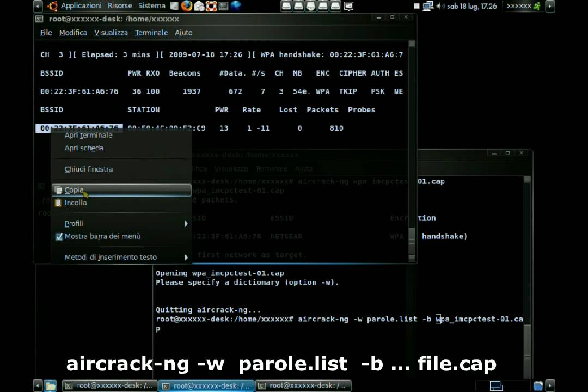Open the Applicazioni menu

81,5
